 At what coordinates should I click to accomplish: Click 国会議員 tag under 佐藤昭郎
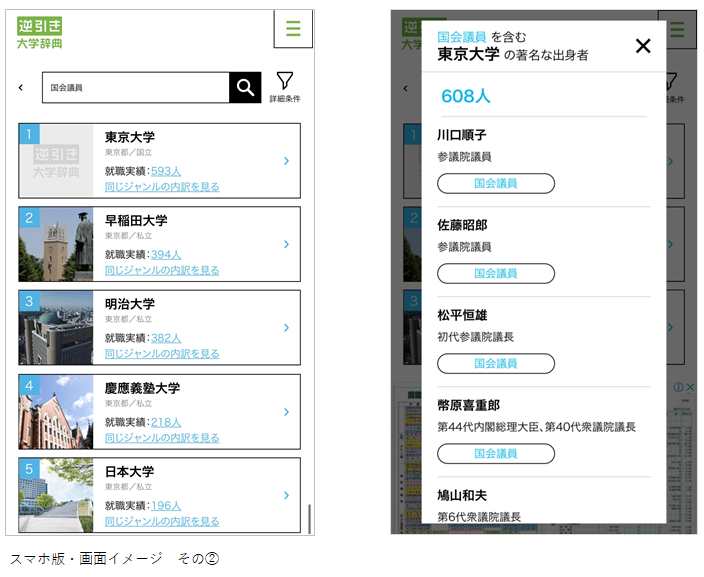tap(496, 273)
